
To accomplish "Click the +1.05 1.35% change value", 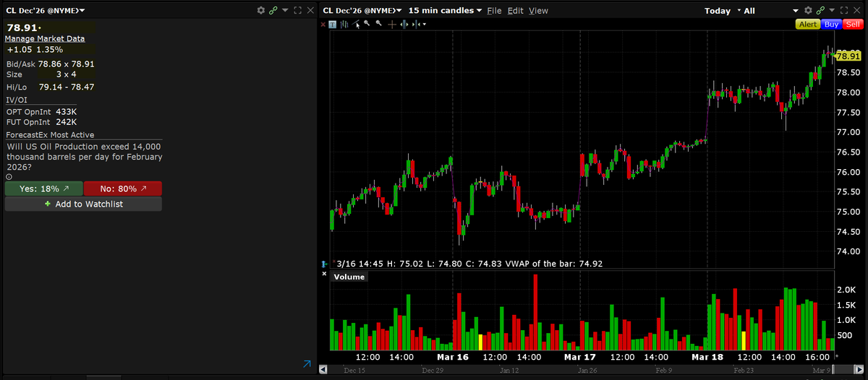I will [x=35, y=50].
